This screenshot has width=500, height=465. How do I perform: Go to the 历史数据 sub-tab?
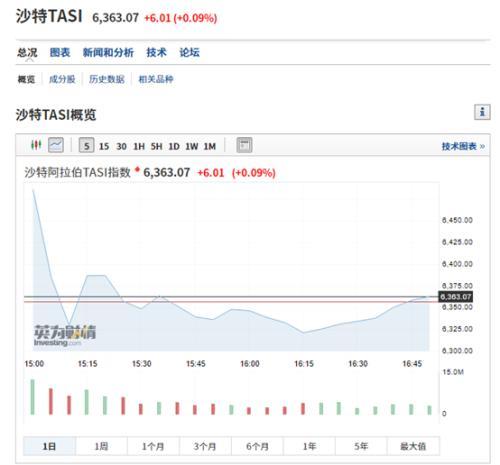[x=107, y=79]
